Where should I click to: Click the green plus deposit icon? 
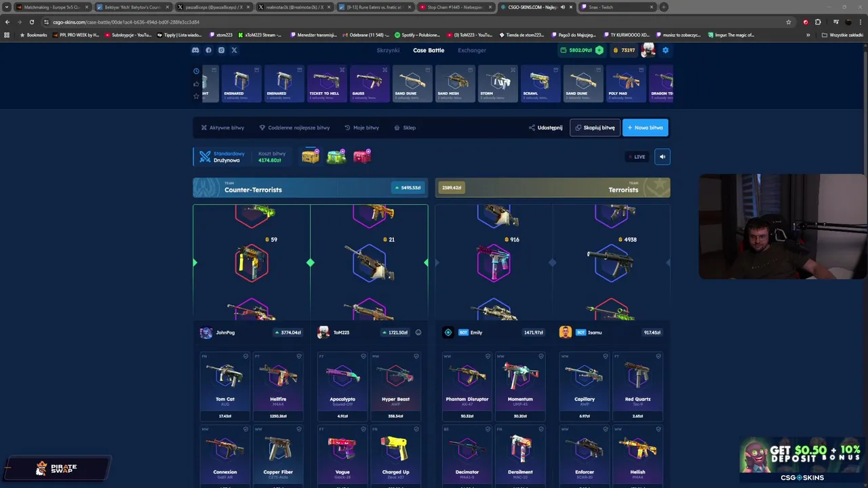(x=599, y=50)
